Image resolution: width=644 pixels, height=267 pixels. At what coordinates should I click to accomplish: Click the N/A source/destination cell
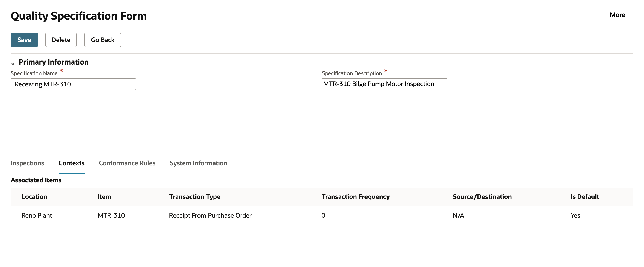tap(458, 215)
